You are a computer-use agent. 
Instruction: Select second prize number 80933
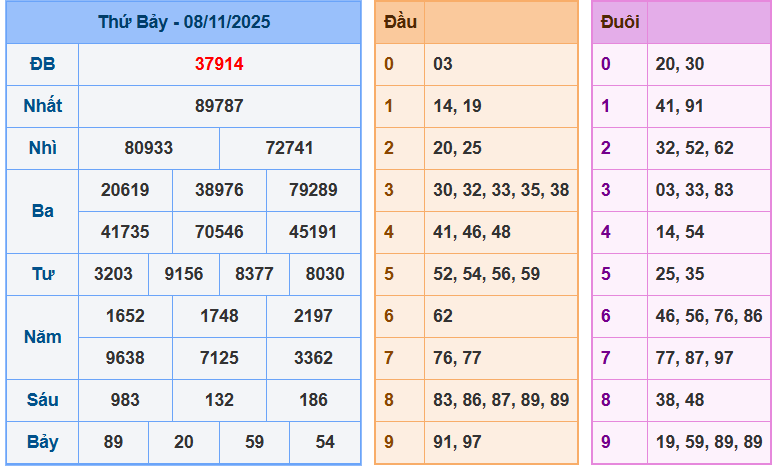pyautogui.click(x=149, y=148)
